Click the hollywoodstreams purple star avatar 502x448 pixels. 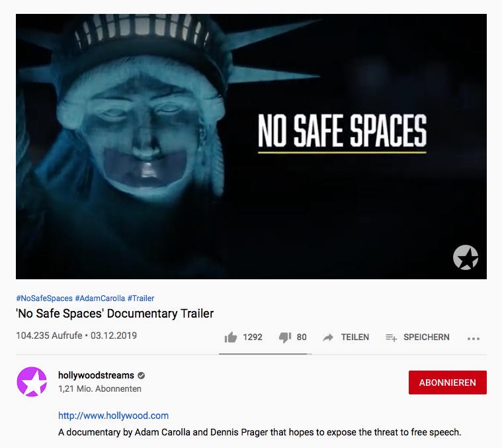tap(32, 382)
